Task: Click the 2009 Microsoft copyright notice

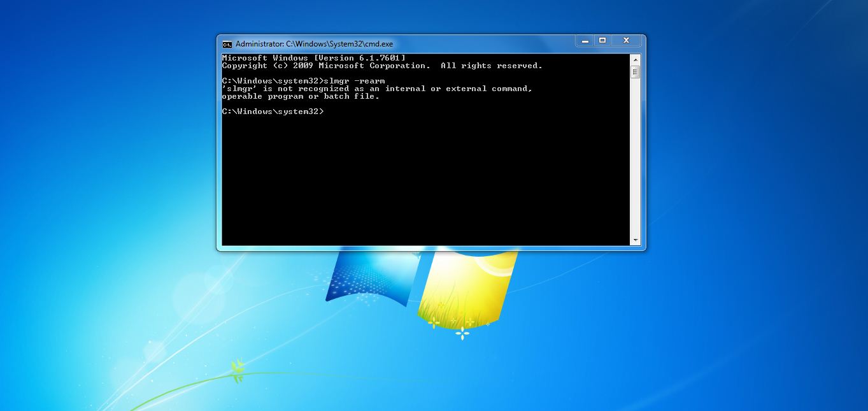Action: pos(382,66)
